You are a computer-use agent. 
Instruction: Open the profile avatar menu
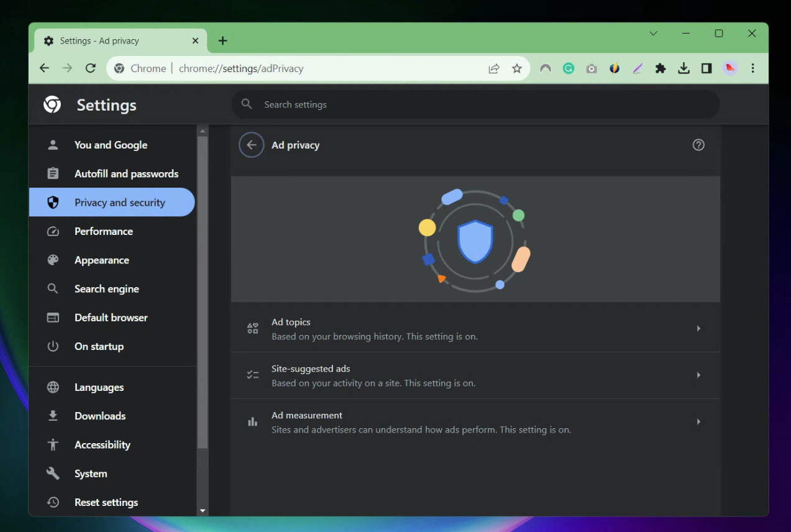pyautogui.click(x=730, y=68)
